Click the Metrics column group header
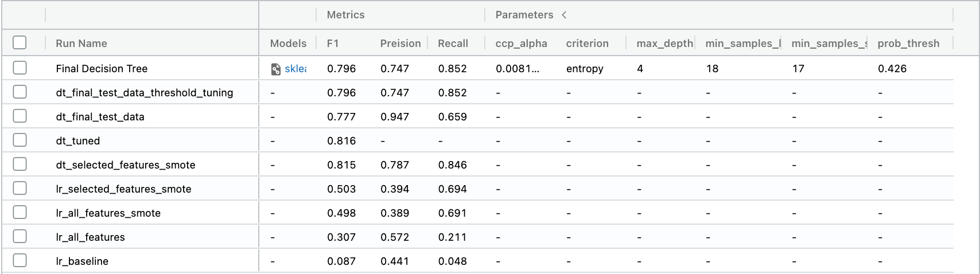Image resolution: width=980 pixels, height=274 pixels. point(345,15)
